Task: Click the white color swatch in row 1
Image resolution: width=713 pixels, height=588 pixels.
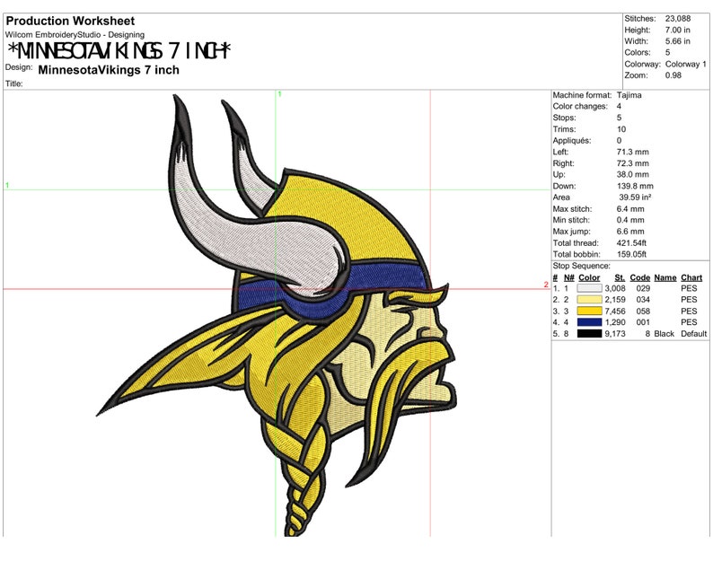Action: 589,288
